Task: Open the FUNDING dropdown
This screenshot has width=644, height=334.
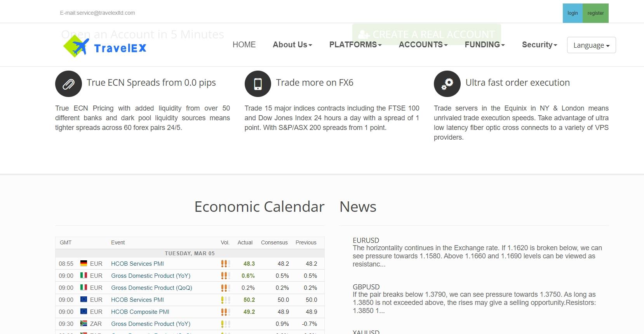Action: 485,45
